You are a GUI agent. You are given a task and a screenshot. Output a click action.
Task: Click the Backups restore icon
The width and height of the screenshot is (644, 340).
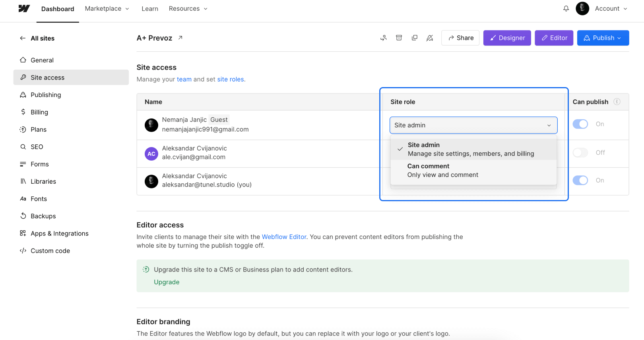(x=23, y=216)
